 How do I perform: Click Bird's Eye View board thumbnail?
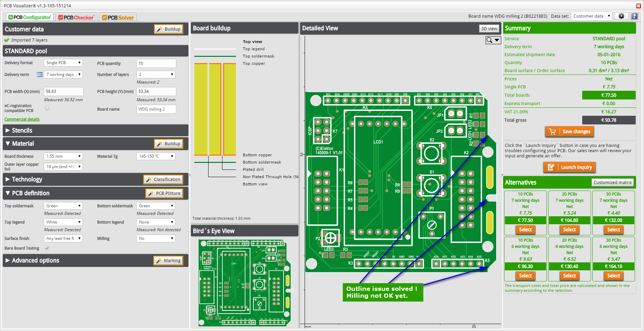point(246,283)
